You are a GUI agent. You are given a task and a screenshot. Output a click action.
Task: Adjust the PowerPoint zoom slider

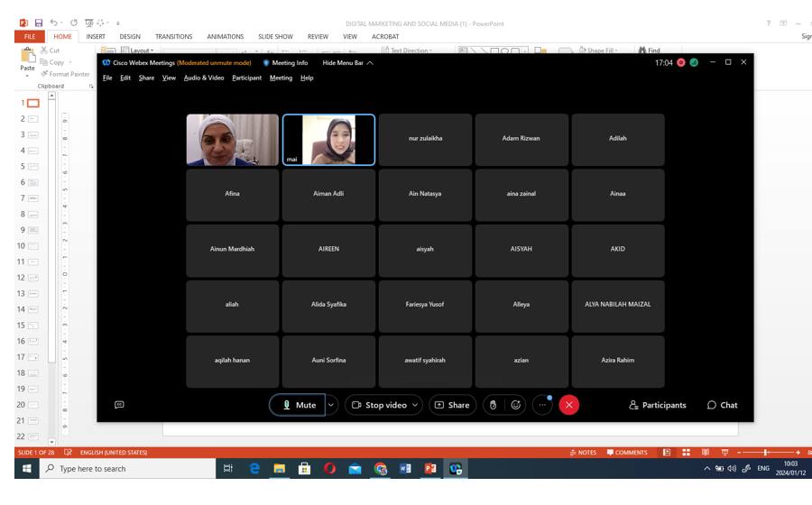(766, 453)
